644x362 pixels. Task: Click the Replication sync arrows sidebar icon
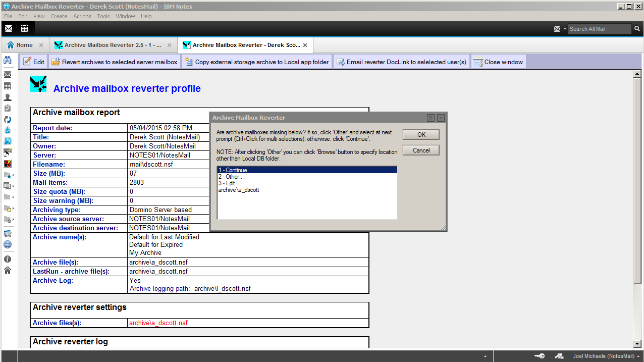[x=8, y=120]
